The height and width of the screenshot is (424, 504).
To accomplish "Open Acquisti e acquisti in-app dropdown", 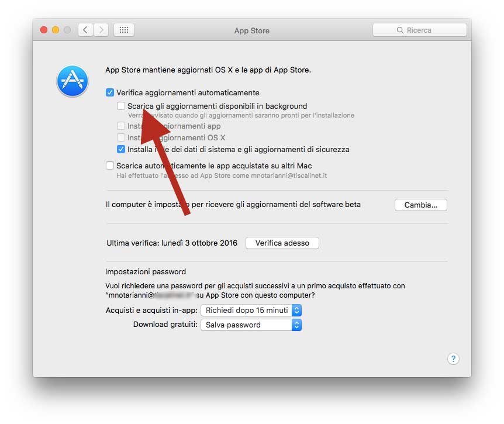I will [x=251, y=310].
